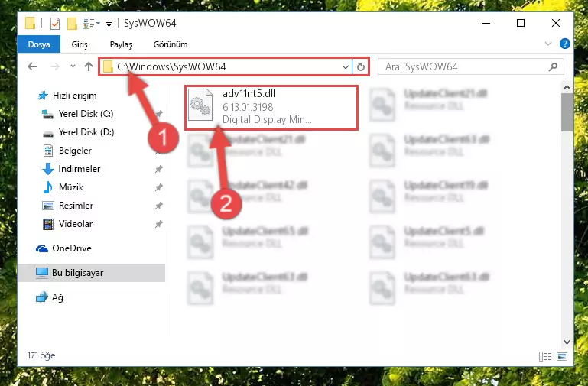Maximize the SysWOW64 window

click(x=521, y=23)
